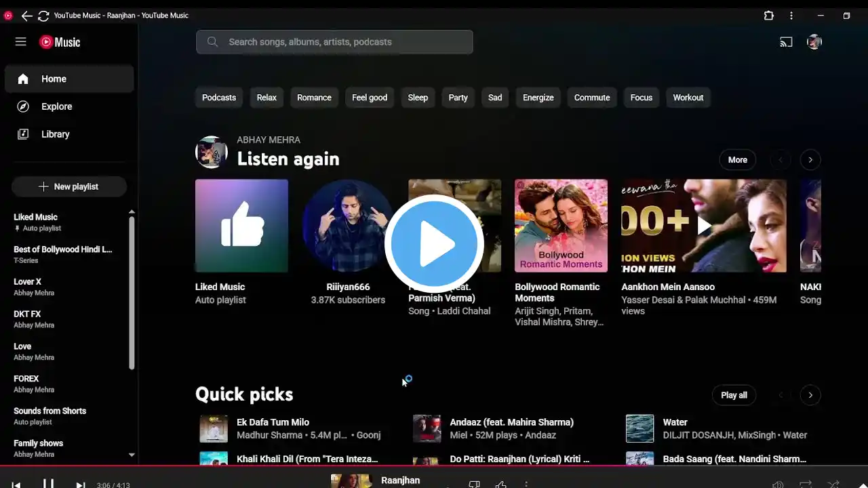Select the Workout mood chip
This screenshot has height=488, width=868.
pyautogui.click(x=688, y=98)
